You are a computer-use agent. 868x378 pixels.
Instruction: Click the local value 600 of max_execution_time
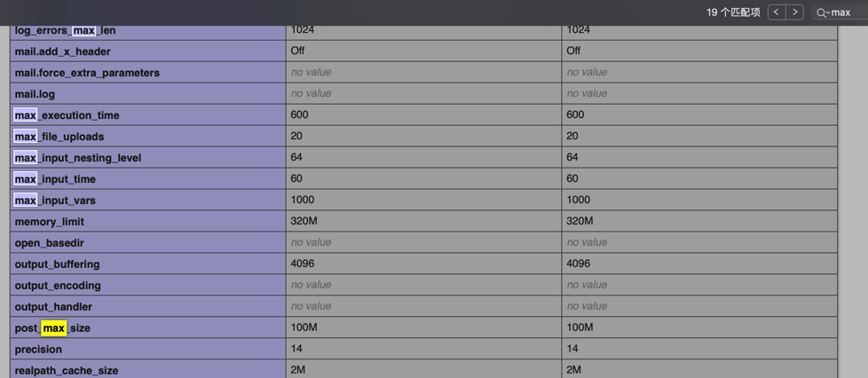click(x=299, y=114)
